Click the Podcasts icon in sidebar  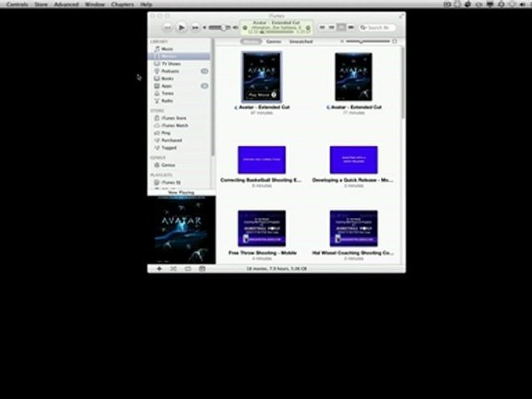click(157, 71)
